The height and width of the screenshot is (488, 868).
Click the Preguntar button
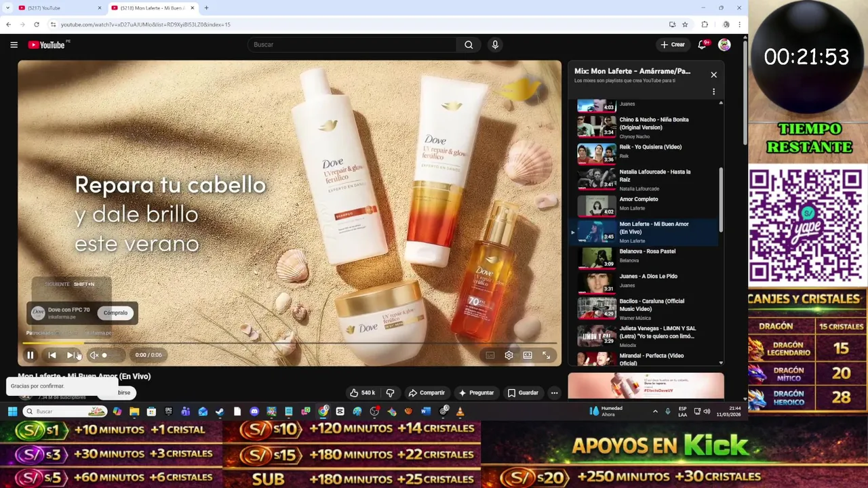coord(476,393)
